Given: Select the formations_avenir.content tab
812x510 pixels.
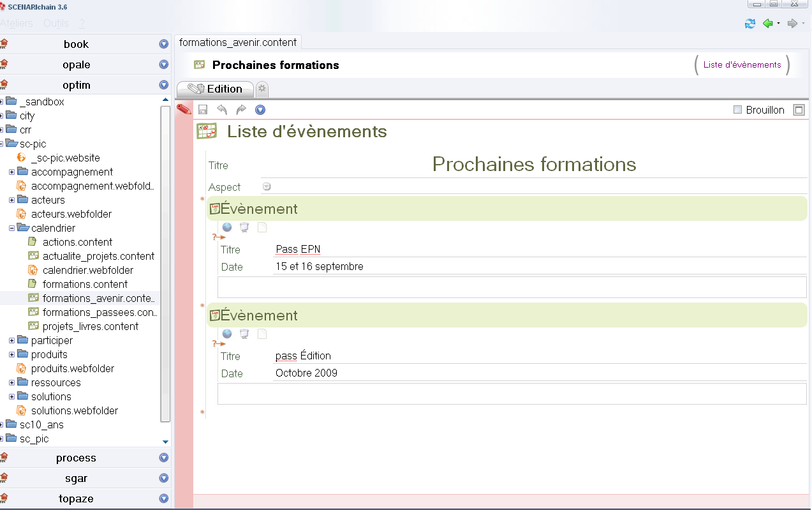Looking at the screenshot, I should coord(238,42).
